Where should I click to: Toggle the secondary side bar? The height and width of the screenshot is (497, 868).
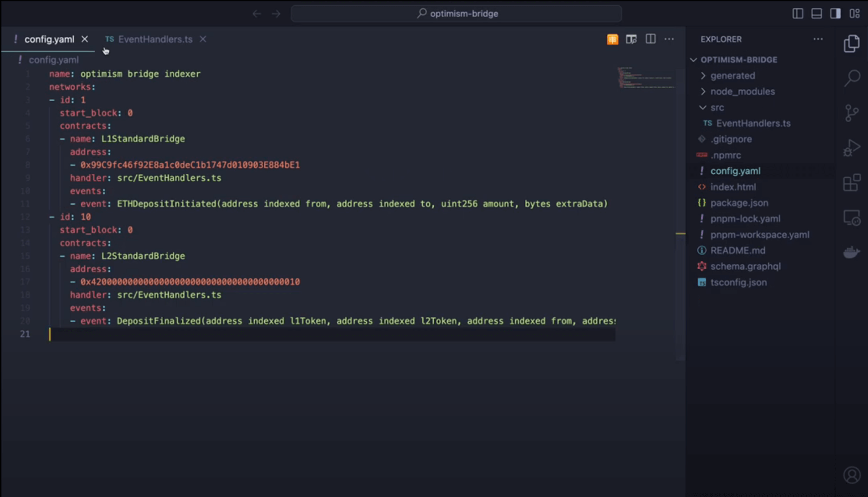(835, 13)
